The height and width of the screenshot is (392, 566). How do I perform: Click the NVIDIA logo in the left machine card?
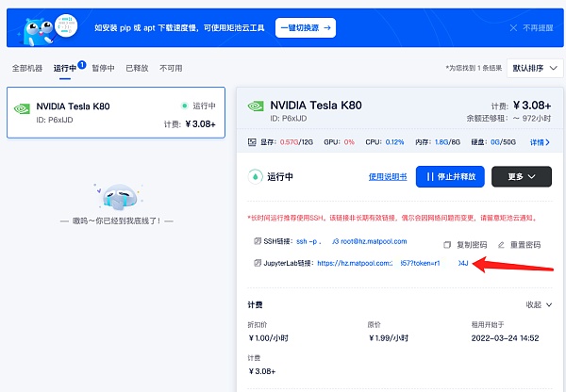click(21, 107)
